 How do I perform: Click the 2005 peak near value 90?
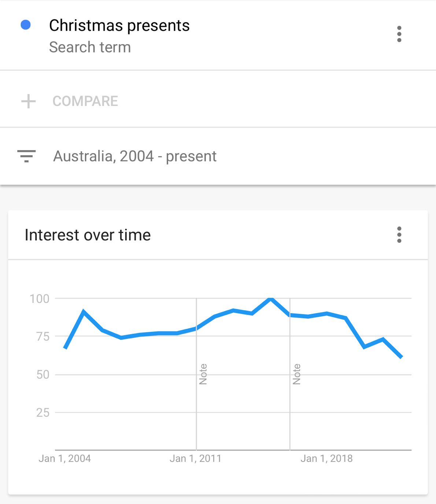(84, 312)
